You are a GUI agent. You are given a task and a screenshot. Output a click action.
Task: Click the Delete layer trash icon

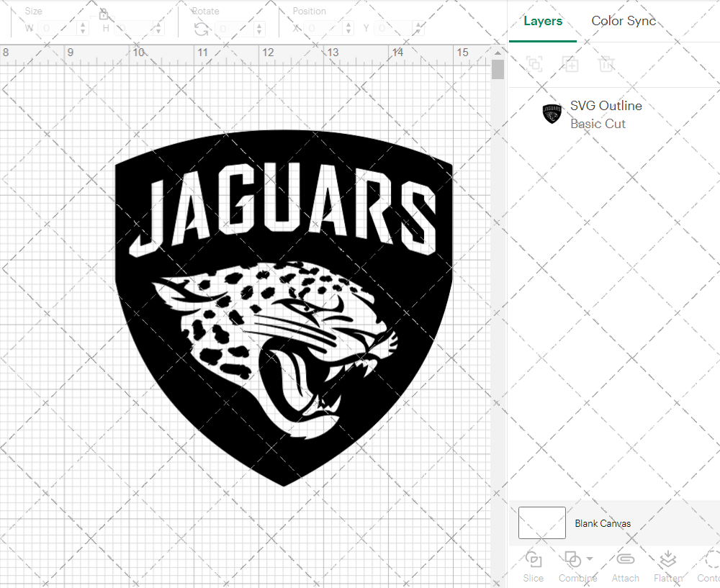point(606,64)
